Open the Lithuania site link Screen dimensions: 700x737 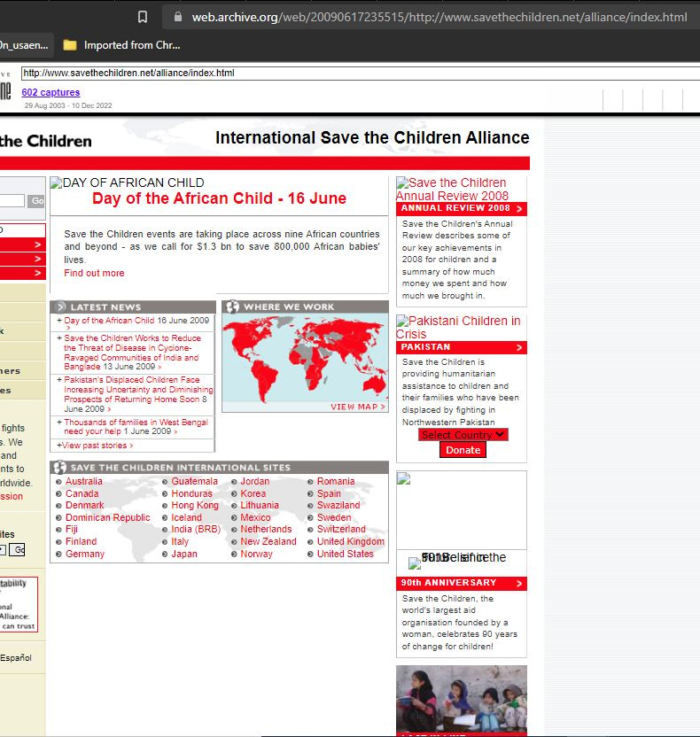pyautogui.click(x=260, y=505)
